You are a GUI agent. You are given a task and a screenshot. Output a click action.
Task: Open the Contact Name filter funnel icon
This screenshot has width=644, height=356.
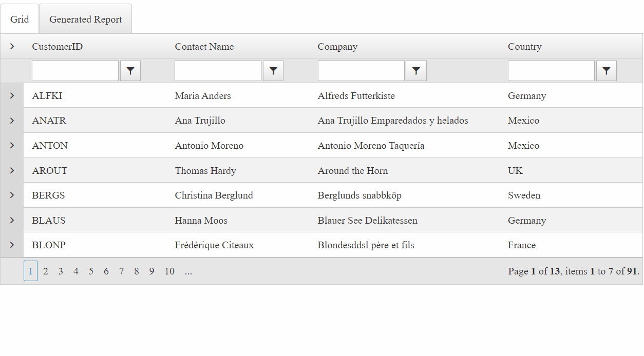coord(273,70)
